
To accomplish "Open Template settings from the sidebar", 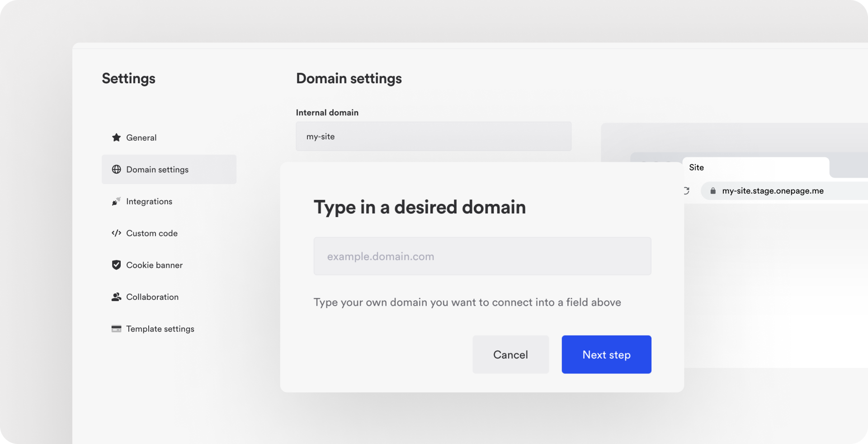I will [160, 329].
